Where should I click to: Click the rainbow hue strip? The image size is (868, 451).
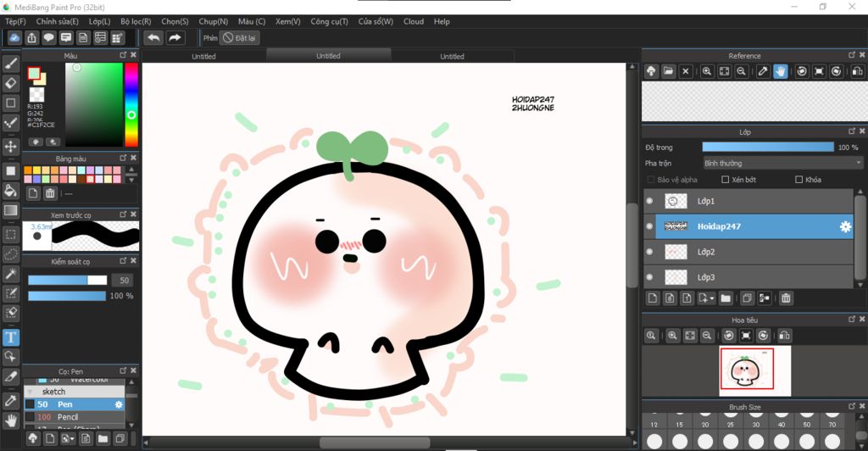click(131, 104)
